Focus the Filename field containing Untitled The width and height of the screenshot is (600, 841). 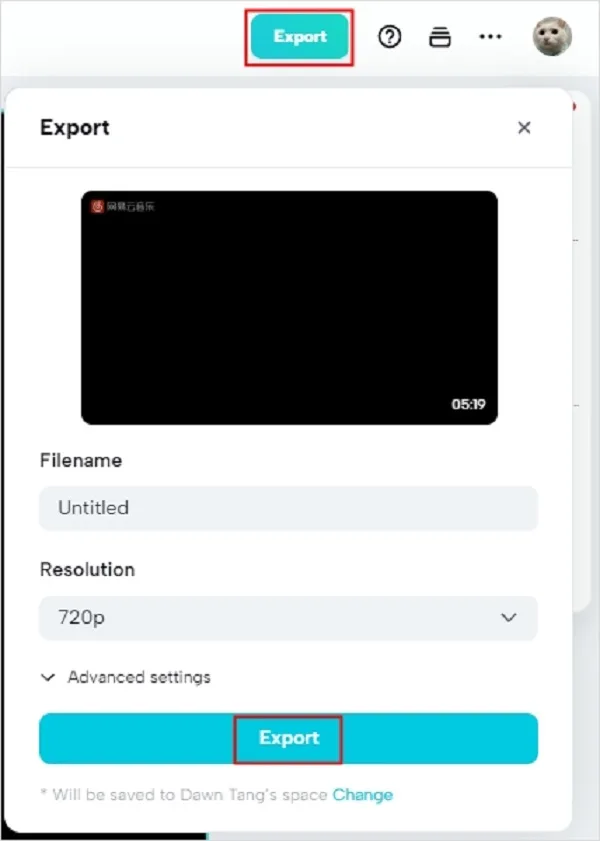pyautogui.click(x=288, y=508)
